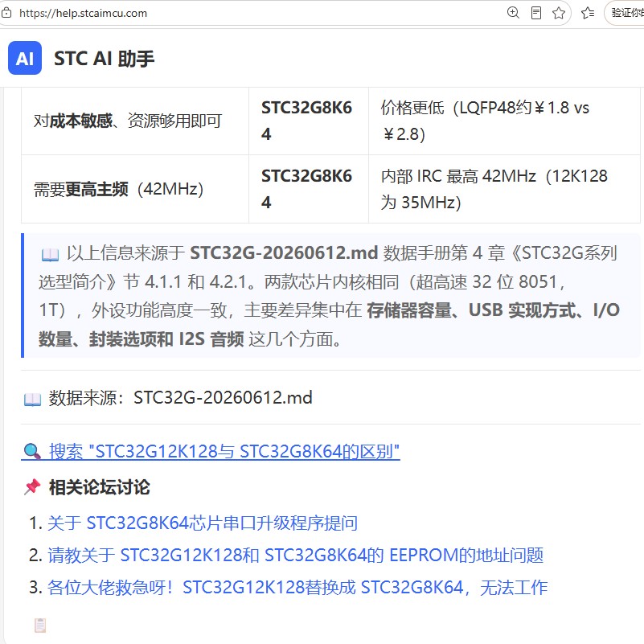The image size is (644, 644).
Task: Click the book icon in the info quote block
Action: [50, 255]
